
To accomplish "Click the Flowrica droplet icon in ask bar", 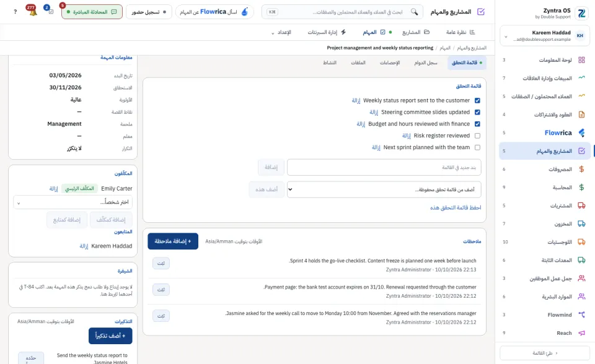I will coord(245,12).
